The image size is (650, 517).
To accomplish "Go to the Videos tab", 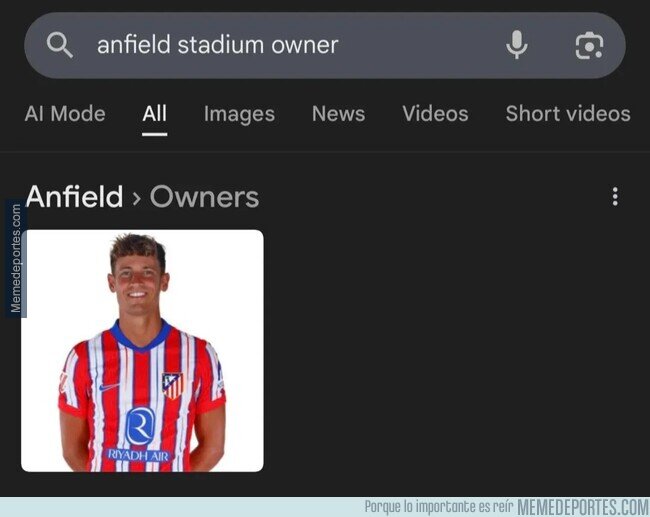I will click(x=435, y=114).
